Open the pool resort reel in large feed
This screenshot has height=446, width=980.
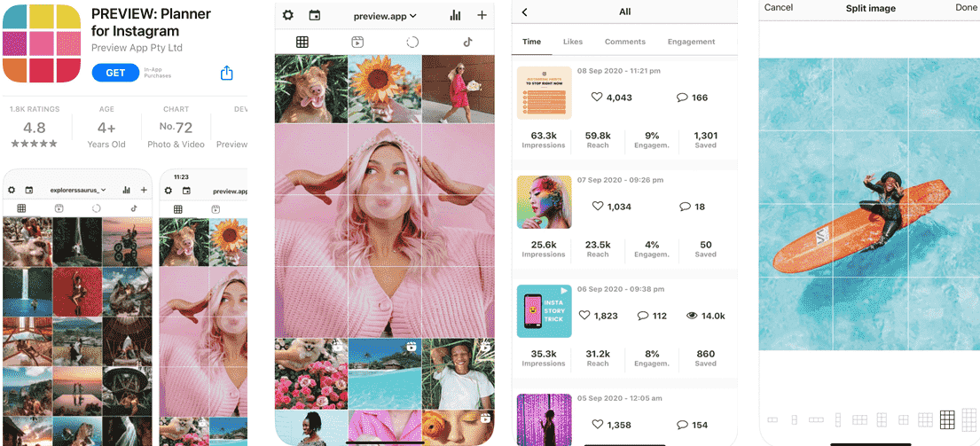[384, 373]
